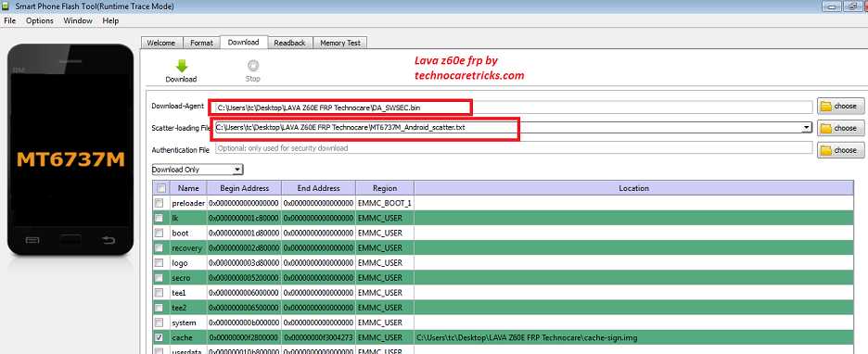Click the phone back key icon
This screenshot has height=354, width=868.
[x=108, y=239]
